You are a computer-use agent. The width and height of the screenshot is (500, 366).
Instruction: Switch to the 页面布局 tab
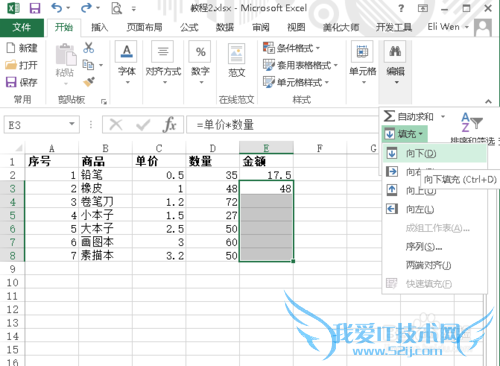(144, 27)
